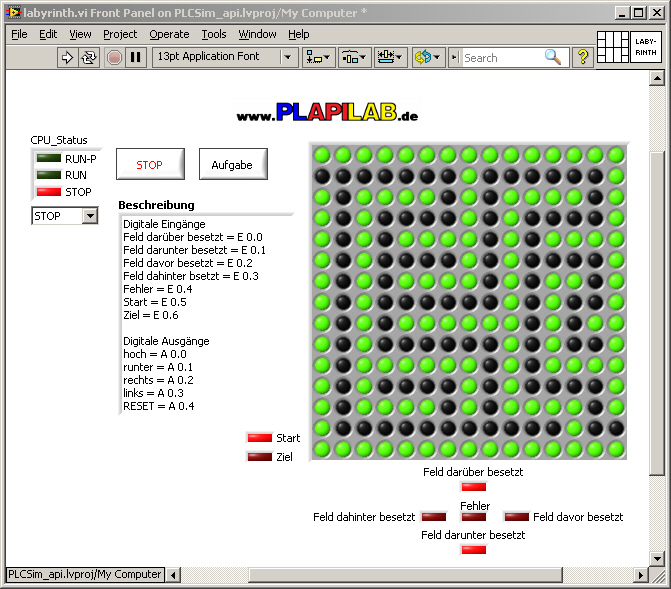Expand the CPU status STOP combo box

pyautogui.click(x=89, y=215)
